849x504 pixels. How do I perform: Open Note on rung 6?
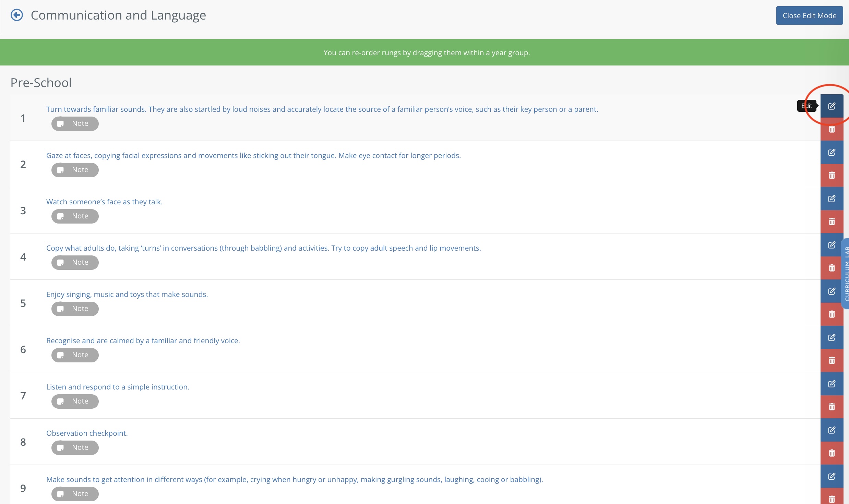(x=75, y=355)
